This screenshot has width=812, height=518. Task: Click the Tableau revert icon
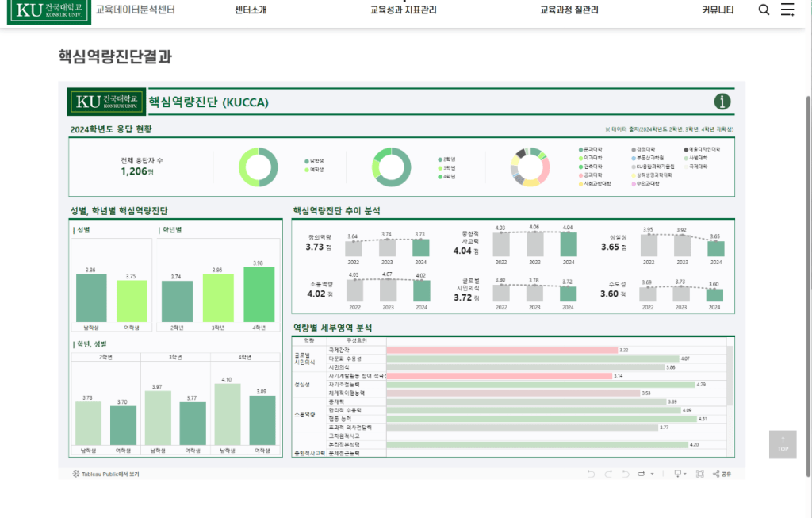(x=626, y=474)
